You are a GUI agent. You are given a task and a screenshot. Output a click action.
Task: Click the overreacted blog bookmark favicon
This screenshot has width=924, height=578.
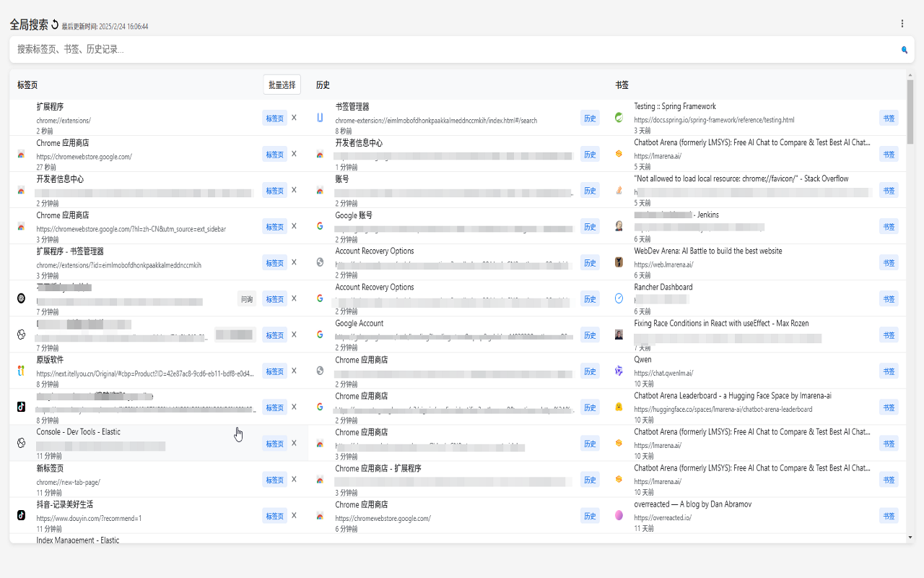point(619,515)
